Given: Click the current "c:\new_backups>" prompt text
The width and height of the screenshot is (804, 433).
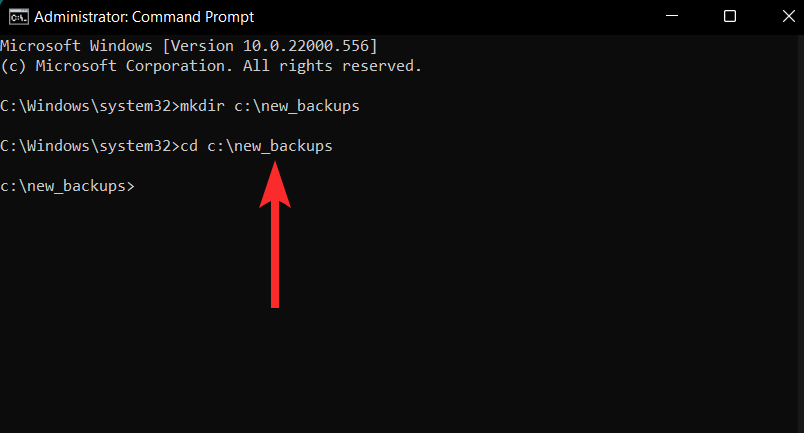Looking at the screenshot, I should coord(66,186).
